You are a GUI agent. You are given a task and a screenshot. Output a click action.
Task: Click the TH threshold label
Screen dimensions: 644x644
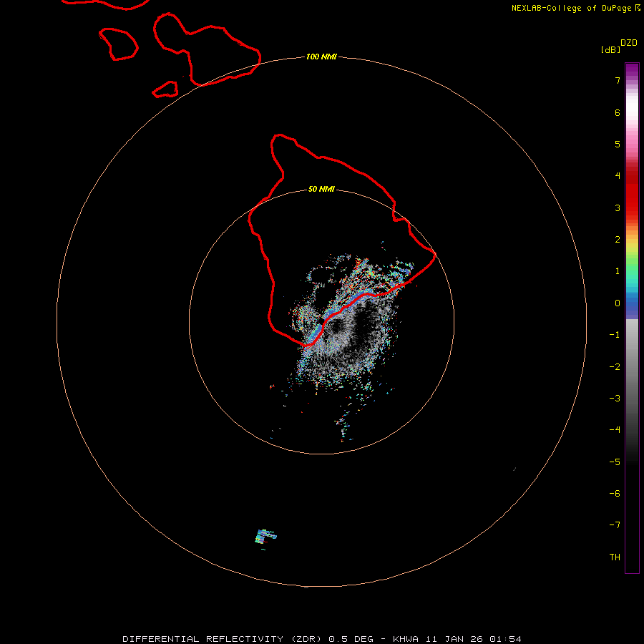(615, 557)
